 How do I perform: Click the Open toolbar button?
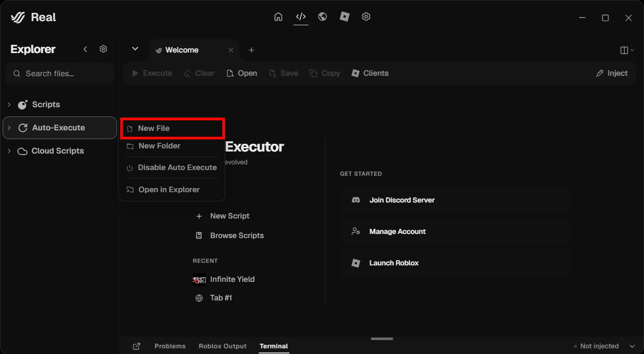(242, 73)
